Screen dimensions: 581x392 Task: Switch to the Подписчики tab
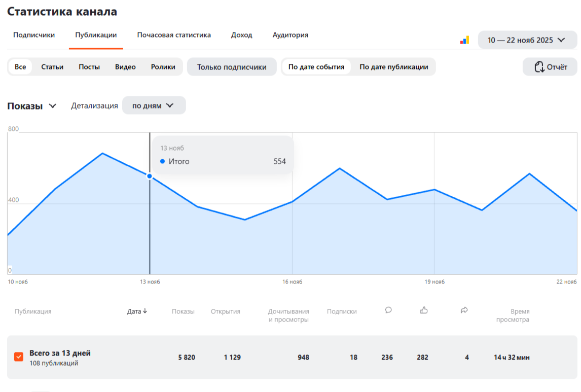click(x=34, y=35)
